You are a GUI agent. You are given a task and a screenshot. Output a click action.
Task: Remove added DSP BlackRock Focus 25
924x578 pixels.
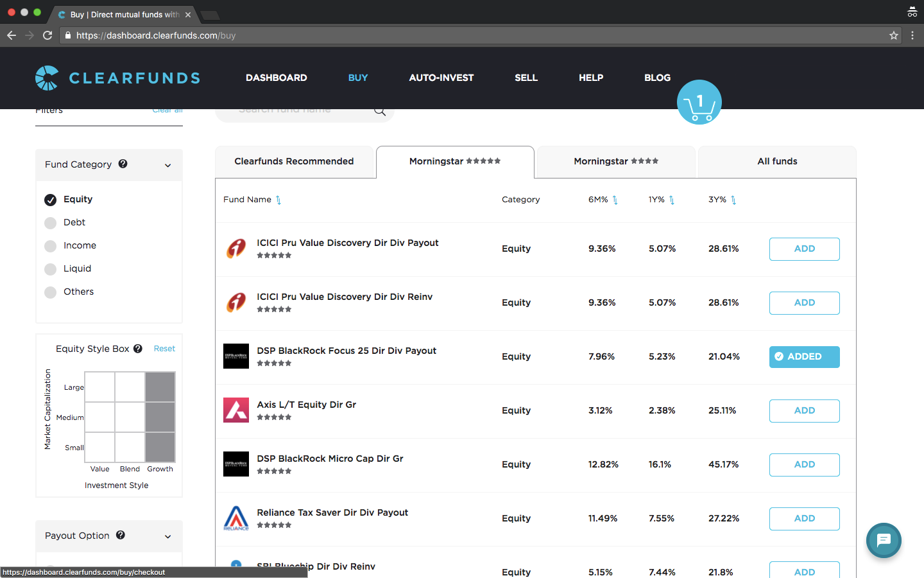point(805,357)
